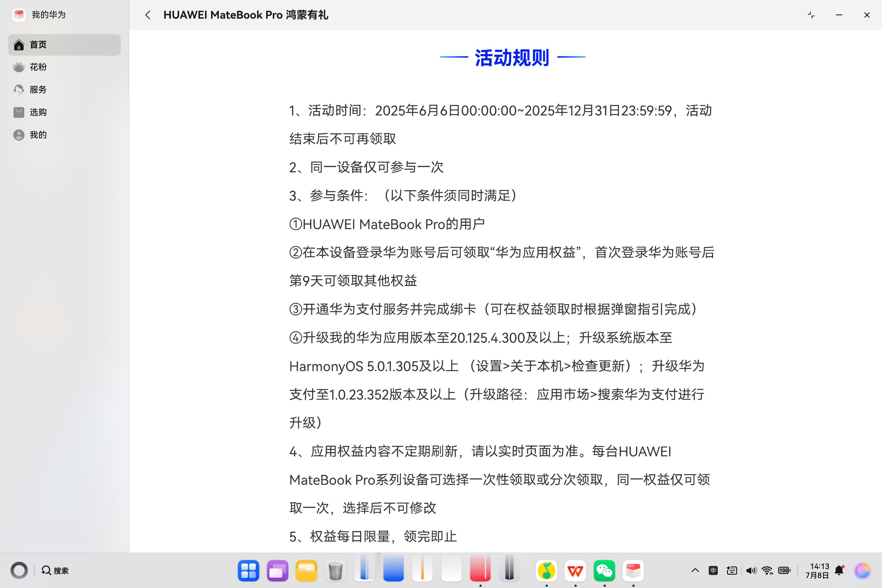
Task: Click the page title HUAWEI MateBook Pro 鸿蒙有礼
Action: [x=246, y=15]
